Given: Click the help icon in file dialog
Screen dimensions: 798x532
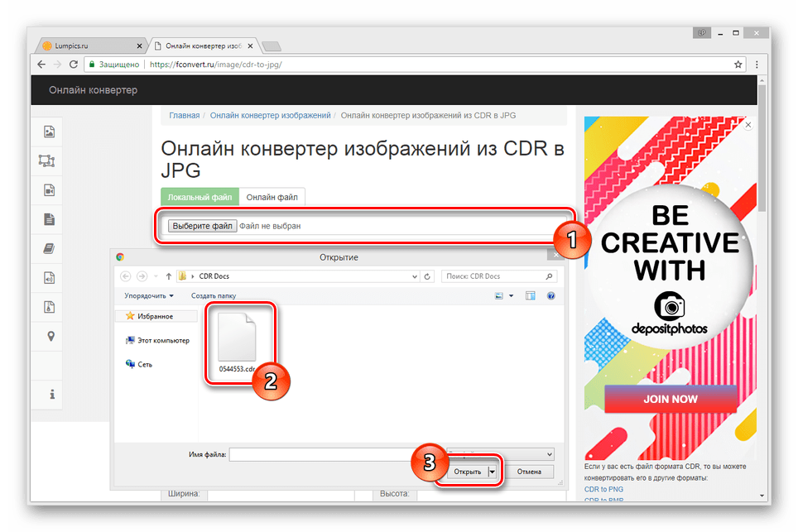Looking at the screenshot, I should pyautogui.click(x=550, y=295).
